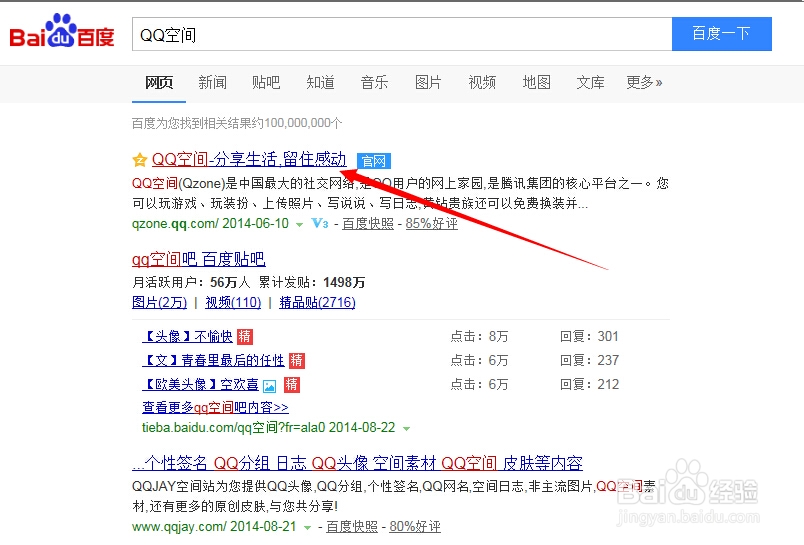The image size is (804, 545).
Task: Expand the dropdown arrow after qzone.qq.com date
Action: 299,225
